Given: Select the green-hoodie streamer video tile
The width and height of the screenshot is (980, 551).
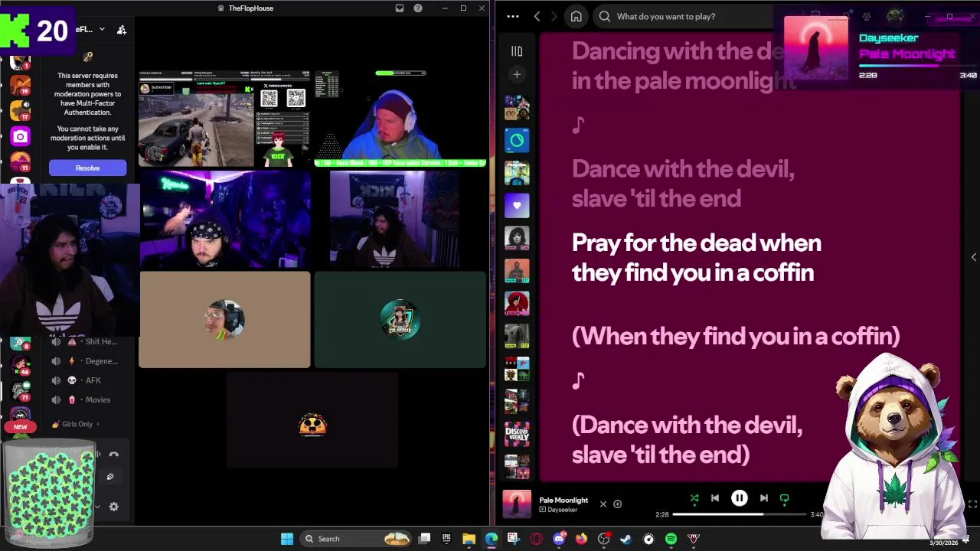Looking at the screenshot, I should pos(400,119).
